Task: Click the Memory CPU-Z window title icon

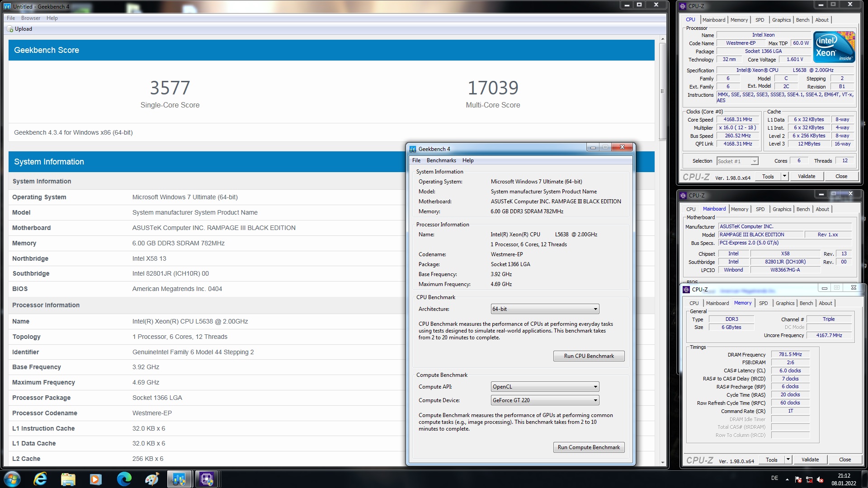Action: point(686,289)
